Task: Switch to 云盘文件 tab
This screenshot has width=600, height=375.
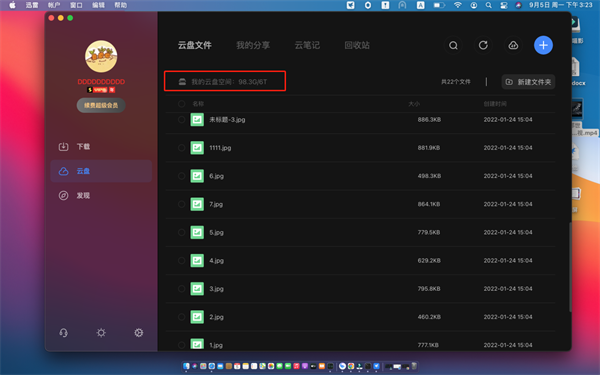Action: [x=194, y=45]
